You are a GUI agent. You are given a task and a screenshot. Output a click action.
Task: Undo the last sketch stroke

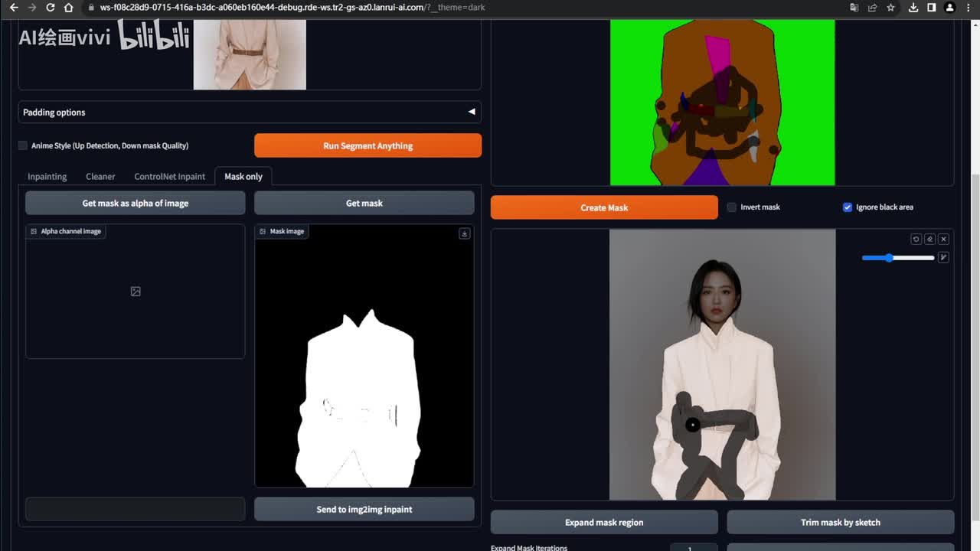[916, 239]
